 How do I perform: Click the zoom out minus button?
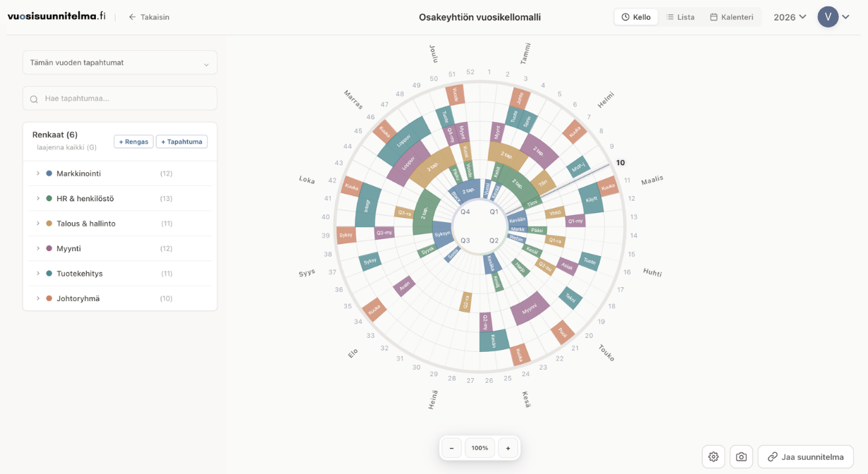(451, 448)
